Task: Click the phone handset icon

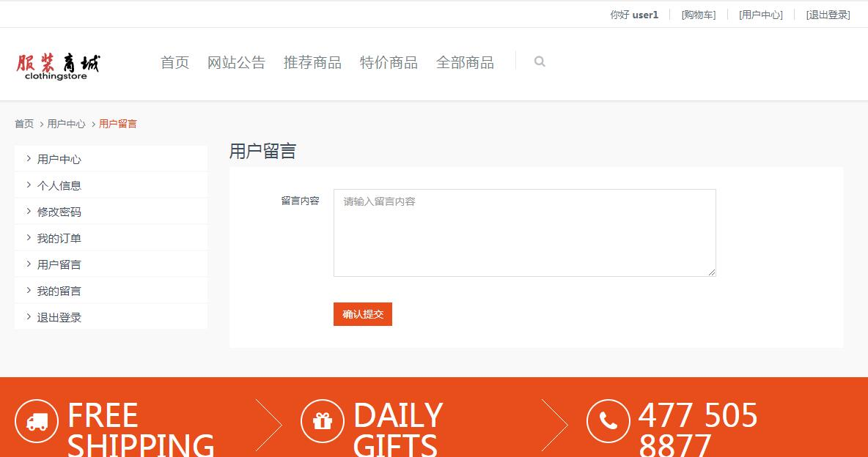Action: click(608, 421)
